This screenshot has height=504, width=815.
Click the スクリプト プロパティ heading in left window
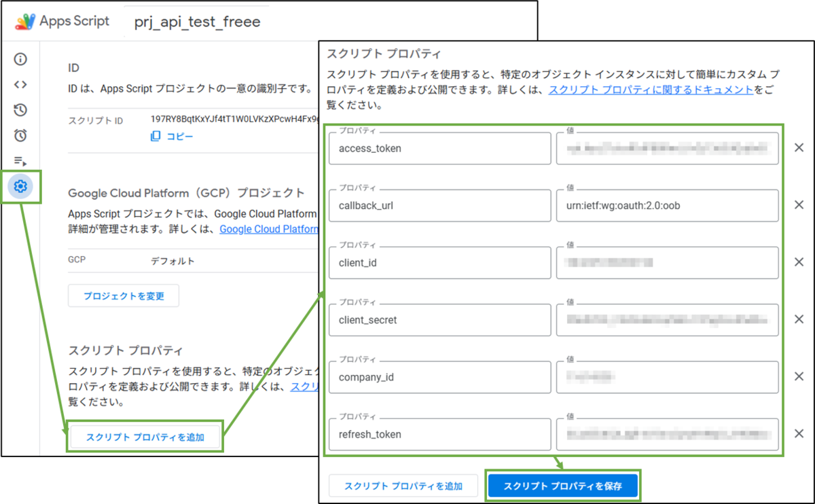(126, 350)
